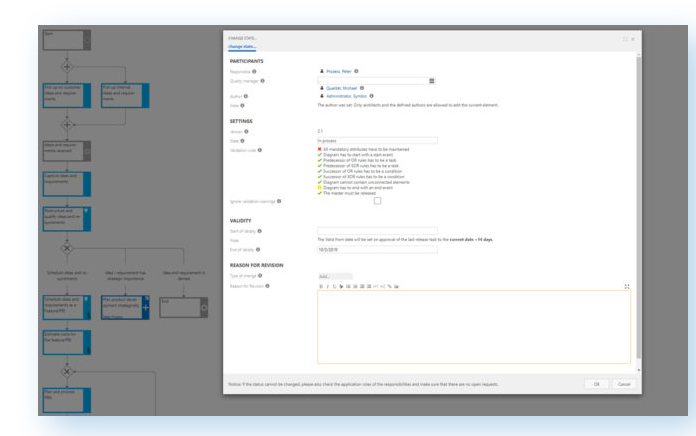Click the Bold formatting icon in editor

point(321,286)
